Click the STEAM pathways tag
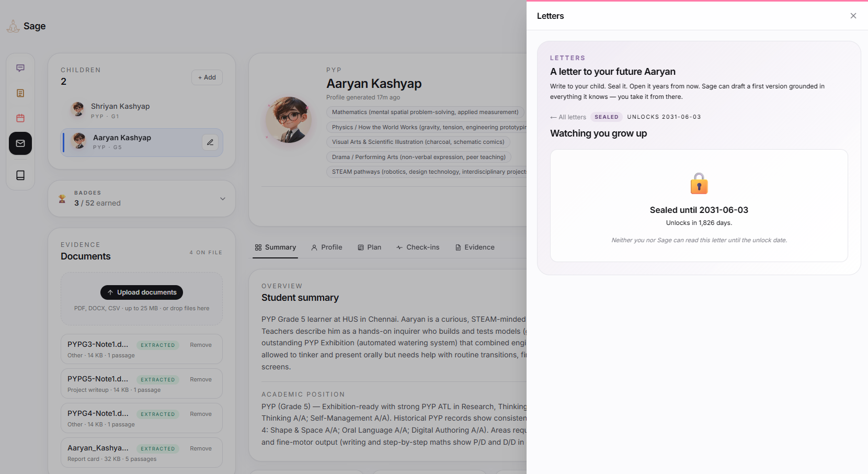 pyautogui.click(x=427, y=172)
